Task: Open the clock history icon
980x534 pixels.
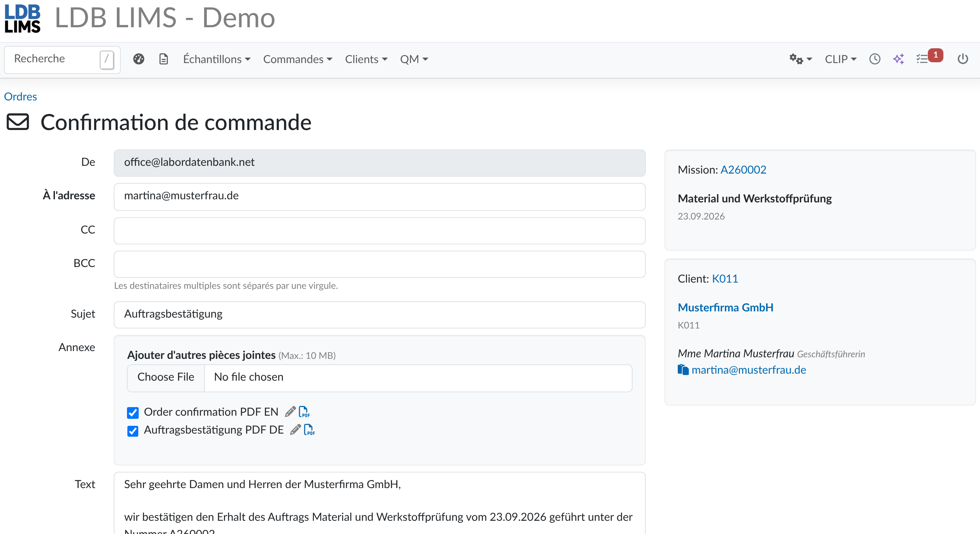Action: point(875,59)
